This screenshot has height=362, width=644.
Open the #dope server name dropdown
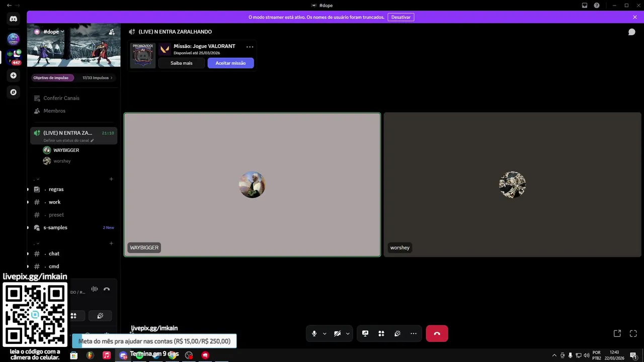(x=53, y=32)
